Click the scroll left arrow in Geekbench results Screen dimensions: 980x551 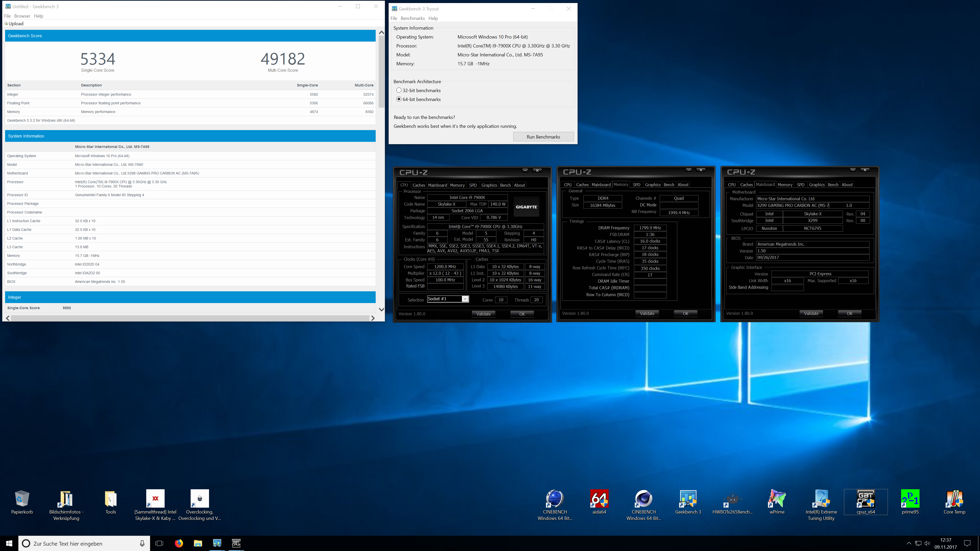click(8, 318)
